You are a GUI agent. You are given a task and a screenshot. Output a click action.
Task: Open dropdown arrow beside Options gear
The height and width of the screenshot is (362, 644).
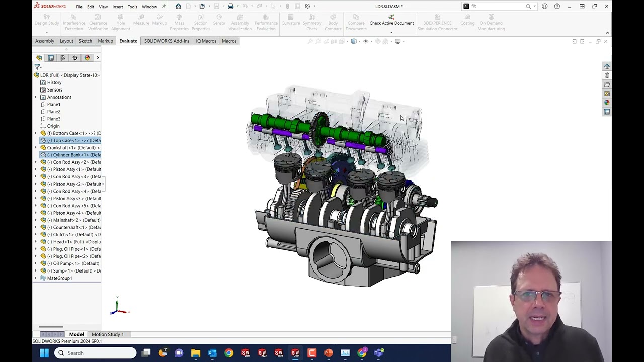point(314,6)
